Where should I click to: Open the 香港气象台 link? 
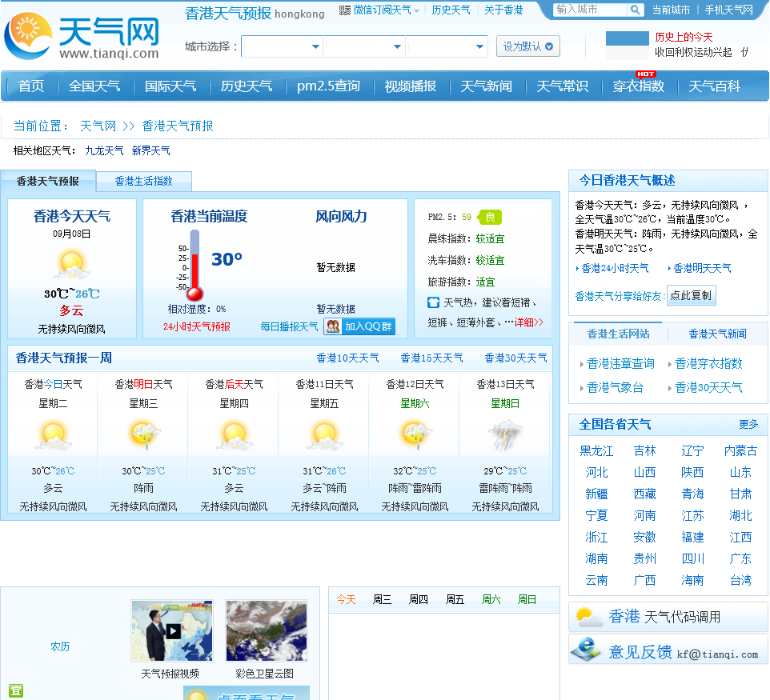coord(615,388)
